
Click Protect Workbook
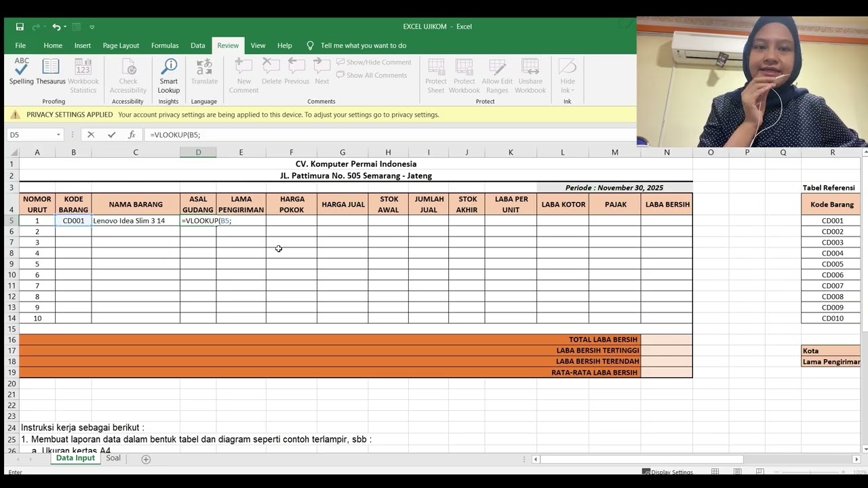465,76
